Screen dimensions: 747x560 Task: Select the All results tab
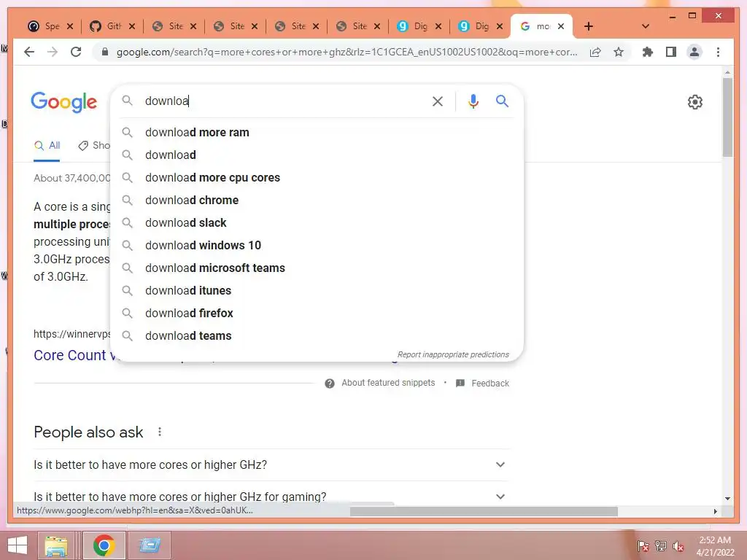coord(47,146)
